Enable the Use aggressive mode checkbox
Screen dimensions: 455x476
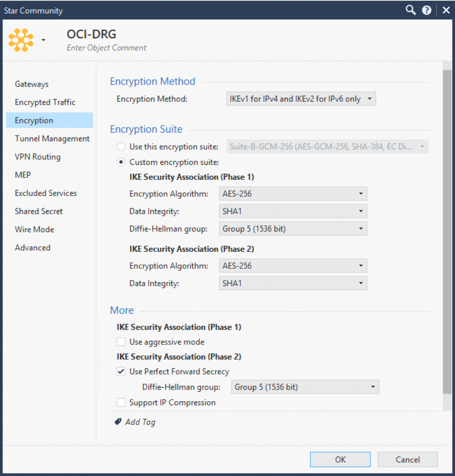(x=121, y=342)
